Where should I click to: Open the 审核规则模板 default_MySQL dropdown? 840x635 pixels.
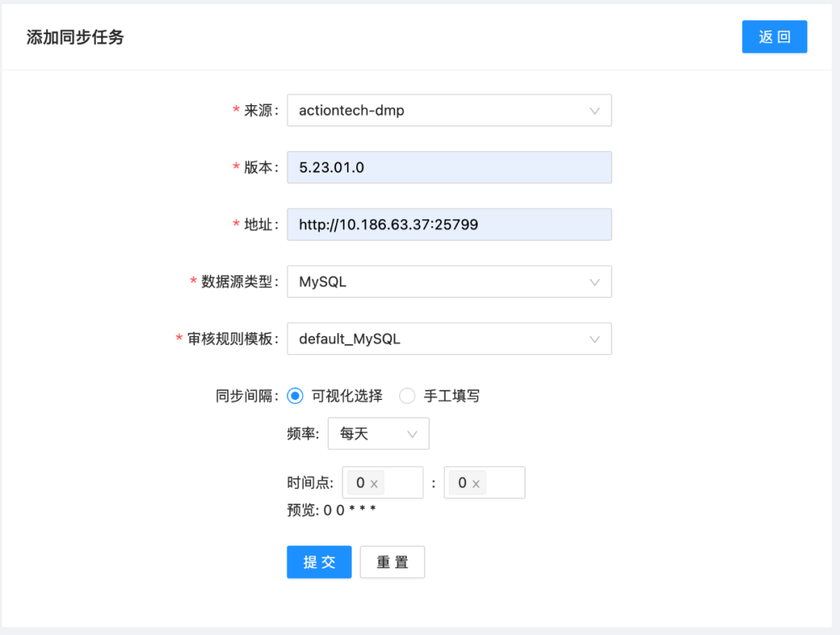tap(436, 339)
